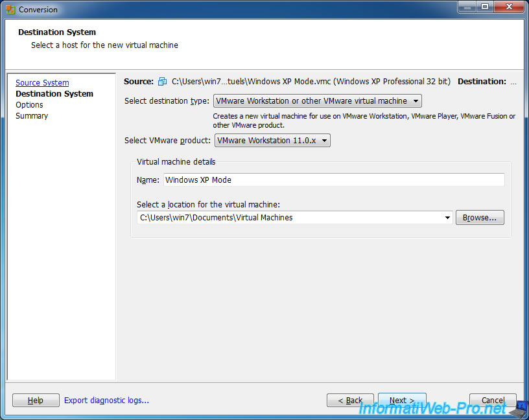The height and width of the screenshot is (420, 529).
Task: Open Export diagnostic logs... link
Action: [x=106, y=401]
